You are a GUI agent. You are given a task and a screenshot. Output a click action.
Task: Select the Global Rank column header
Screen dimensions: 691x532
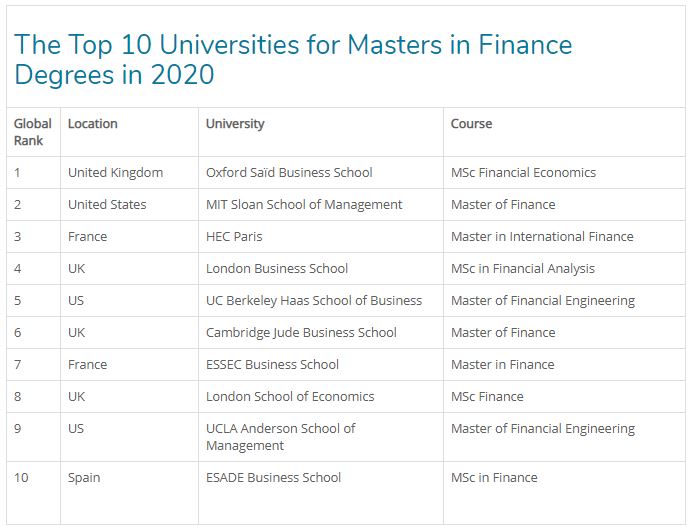(x=32, y=132)
